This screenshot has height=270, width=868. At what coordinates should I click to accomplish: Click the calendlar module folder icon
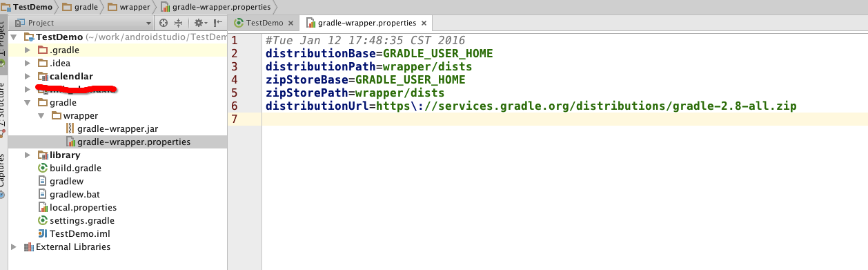click(42, 76)
